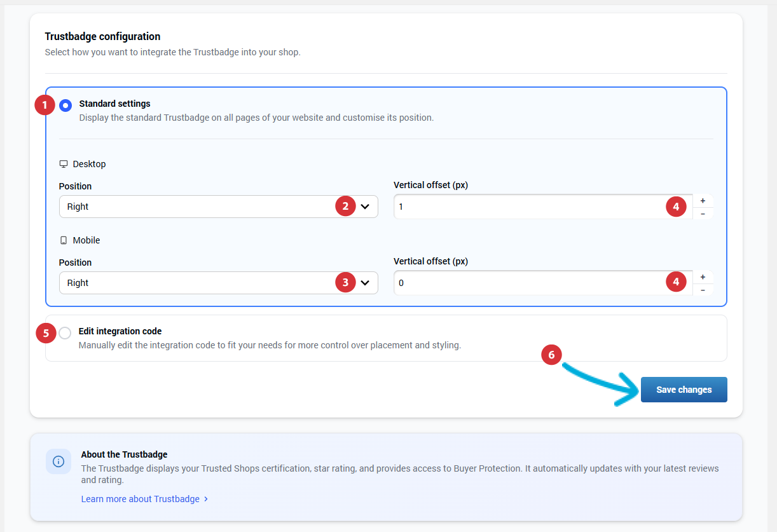The height and width of the screenshot is (532, 777).
Task: Click the Mobile phone icon
Action: pyautogui.click(x=64, y=240)
